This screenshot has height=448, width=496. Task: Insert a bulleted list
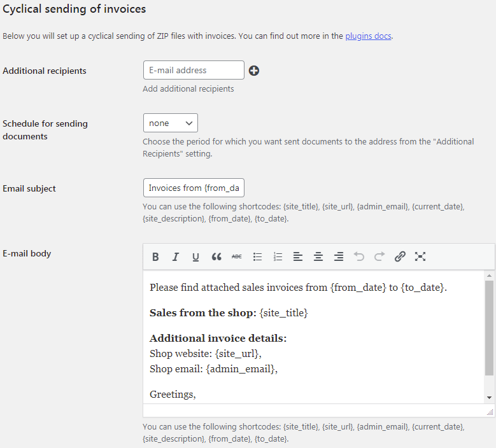(x=257, y=257)
